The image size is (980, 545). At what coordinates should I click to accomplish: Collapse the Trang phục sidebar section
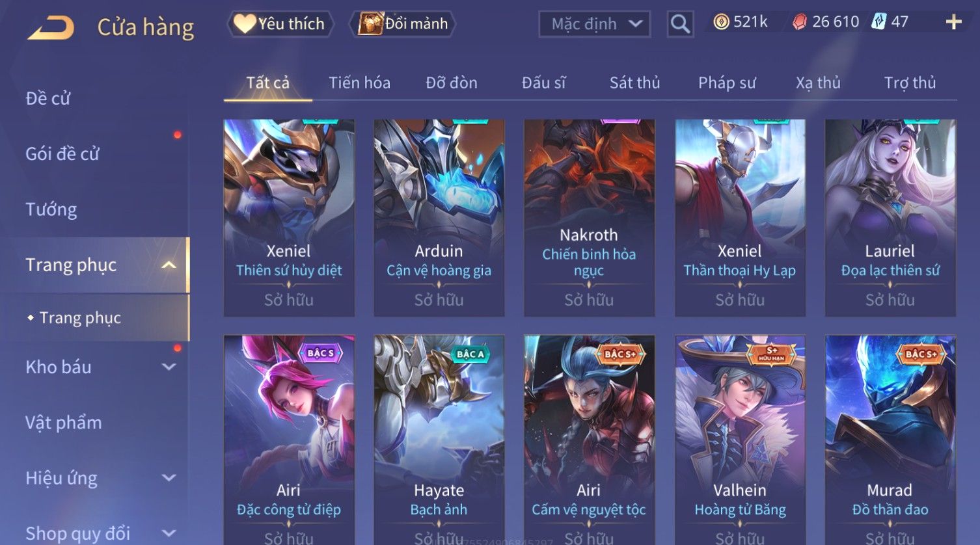[x=169, y=265]
